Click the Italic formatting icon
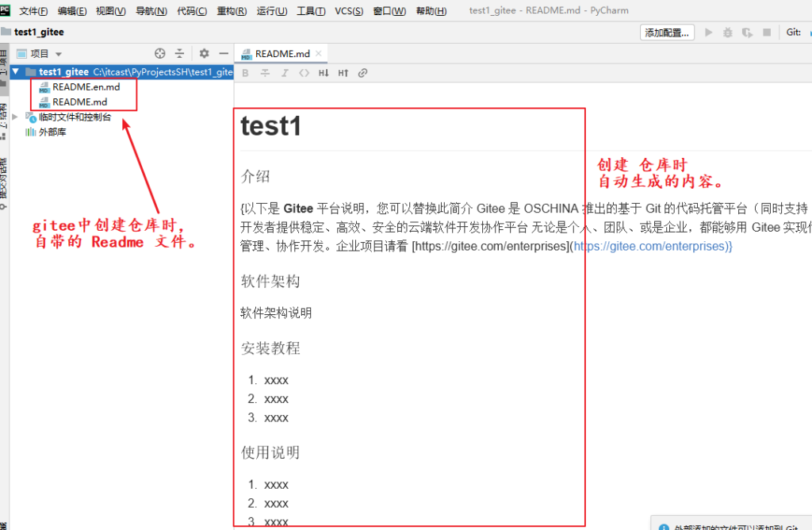Viewport: 812px width, 530px height. 285,73
